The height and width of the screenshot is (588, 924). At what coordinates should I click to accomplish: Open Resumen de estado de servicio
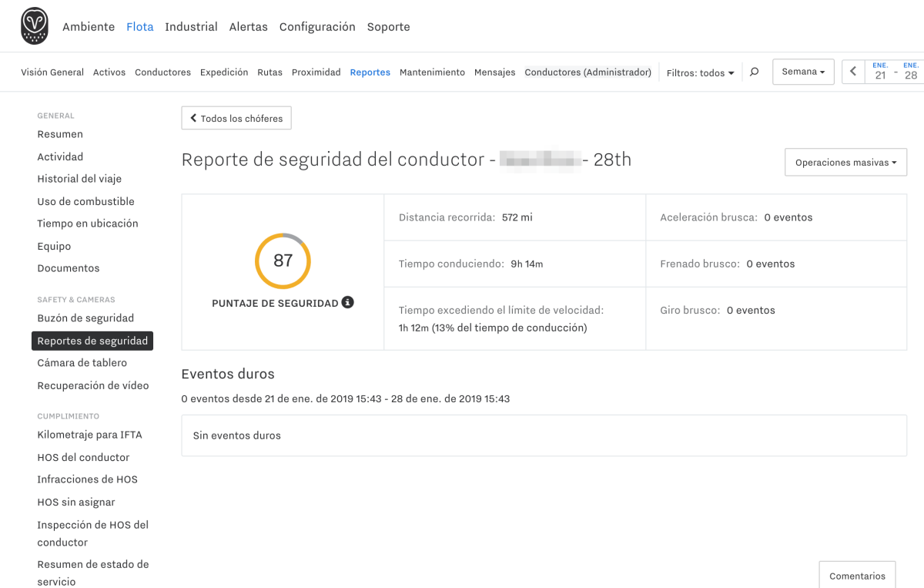click(x=92, y=573)
